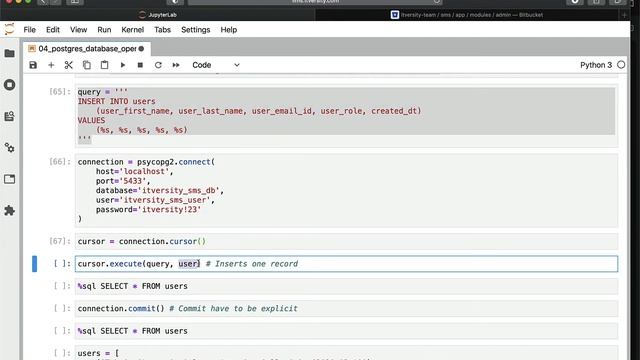Click inside the cursor.execute cell
This screenshot has width=640, height=360.
[346, 264]
